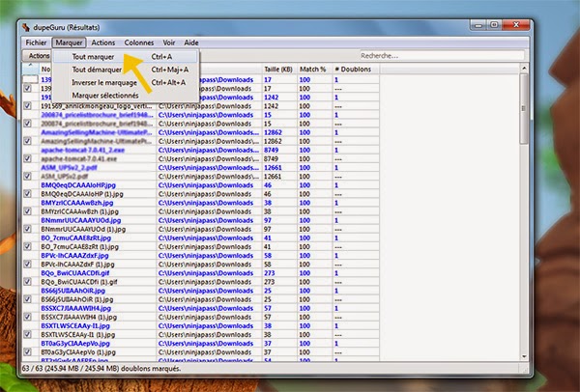Choose 'Tout démarquer' menu entry
The image size is (580, 392).
[x=97, y=70]
